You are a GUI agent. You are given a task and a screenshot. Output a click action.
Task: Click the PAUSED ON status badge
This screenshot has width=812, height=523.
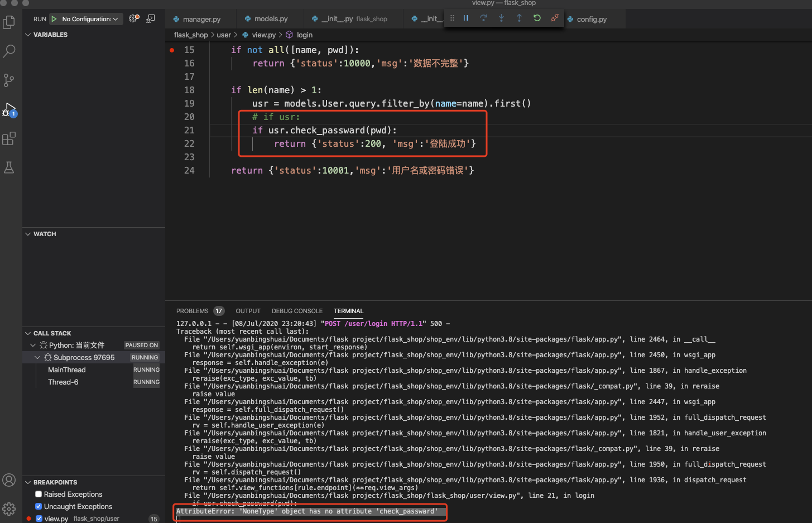click(142, 346)
